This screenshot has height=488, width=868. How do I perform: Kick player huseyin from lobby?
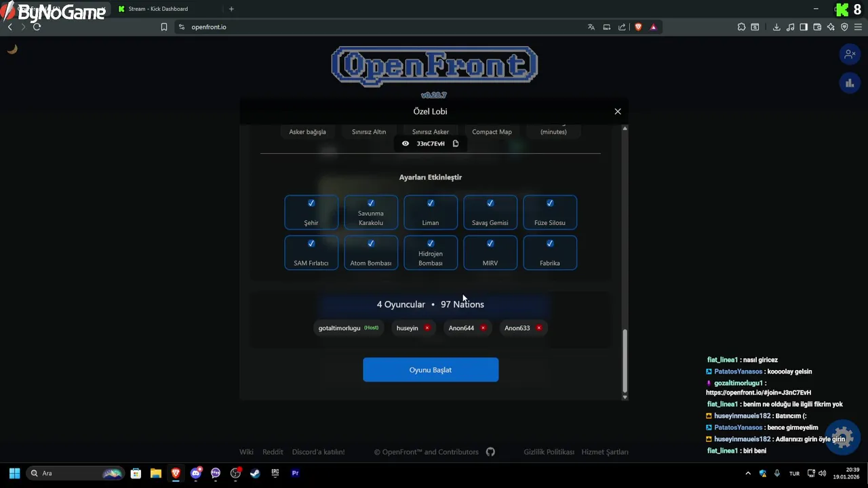(x=427, y=328)
